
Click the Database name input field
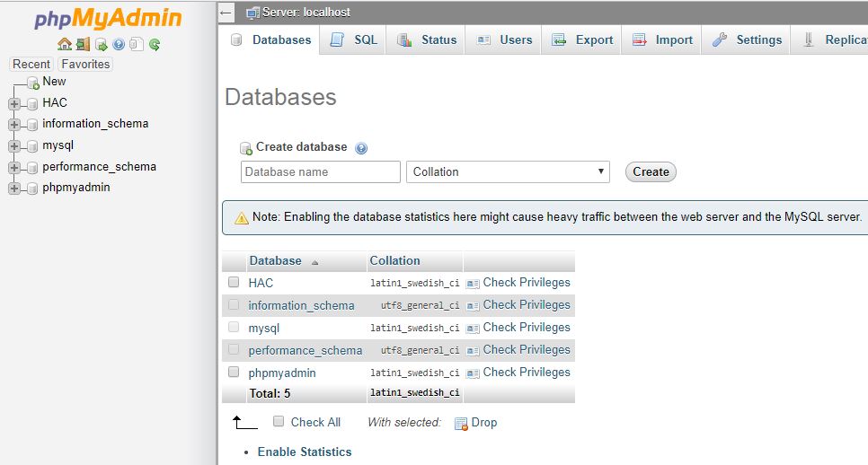321,172
